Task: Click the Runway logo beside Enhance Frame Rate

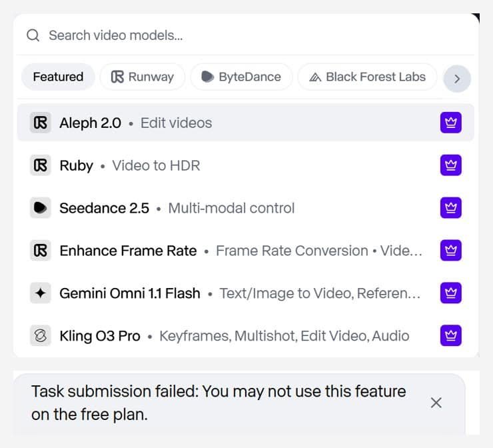Action: (41, 251)
